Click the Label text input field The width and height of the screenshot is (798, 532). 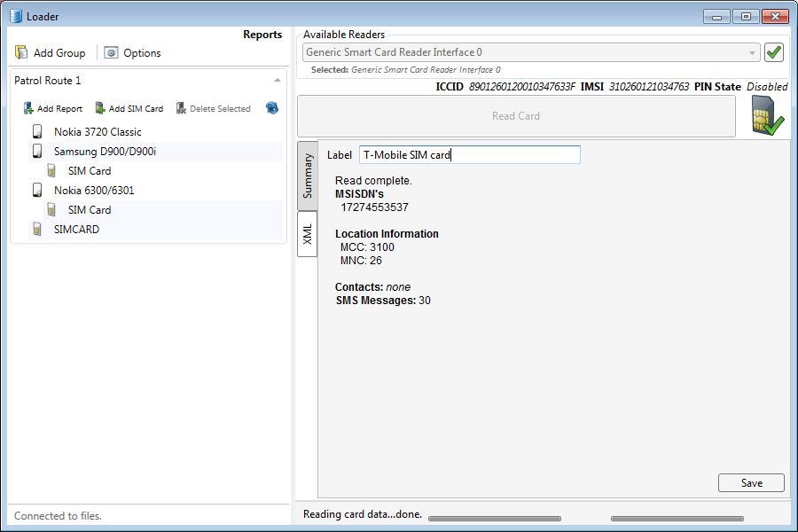(x=469, y=155)
